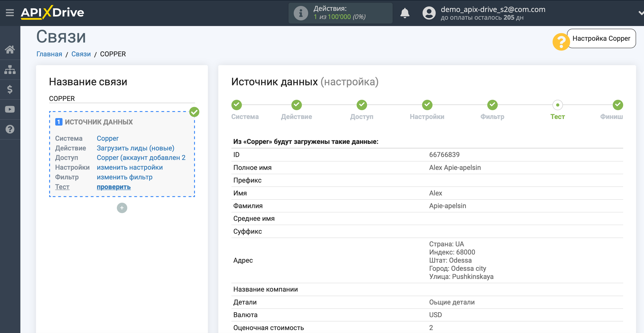Go to the Фильтр step

click(493, 105)
